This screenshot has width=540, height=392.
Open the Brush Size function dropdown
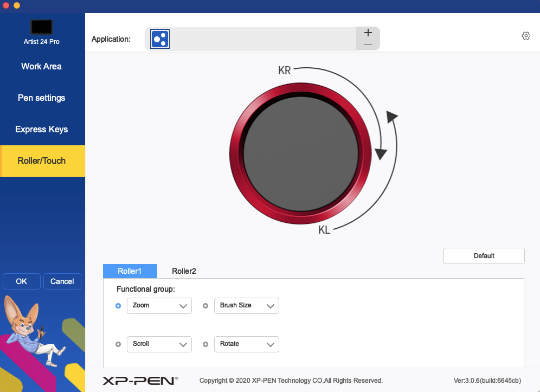[x=247, y=306]
